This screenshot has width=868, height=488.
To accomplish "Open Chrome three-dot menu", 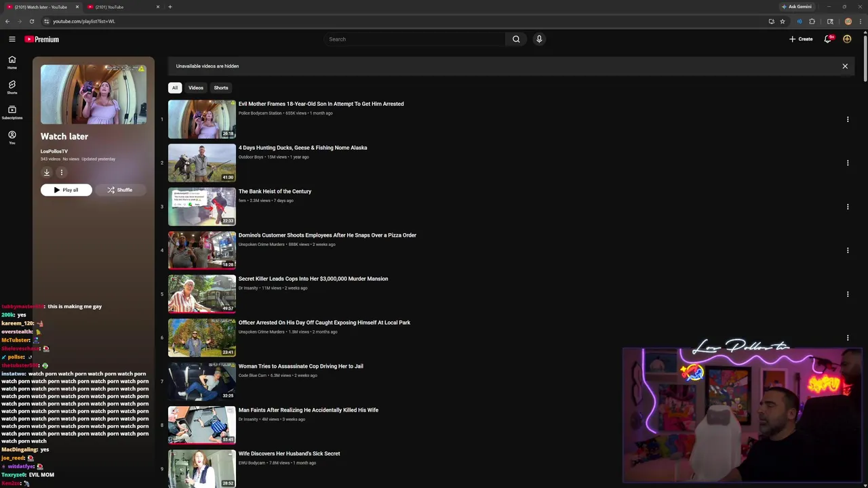I will pos(861,21).
